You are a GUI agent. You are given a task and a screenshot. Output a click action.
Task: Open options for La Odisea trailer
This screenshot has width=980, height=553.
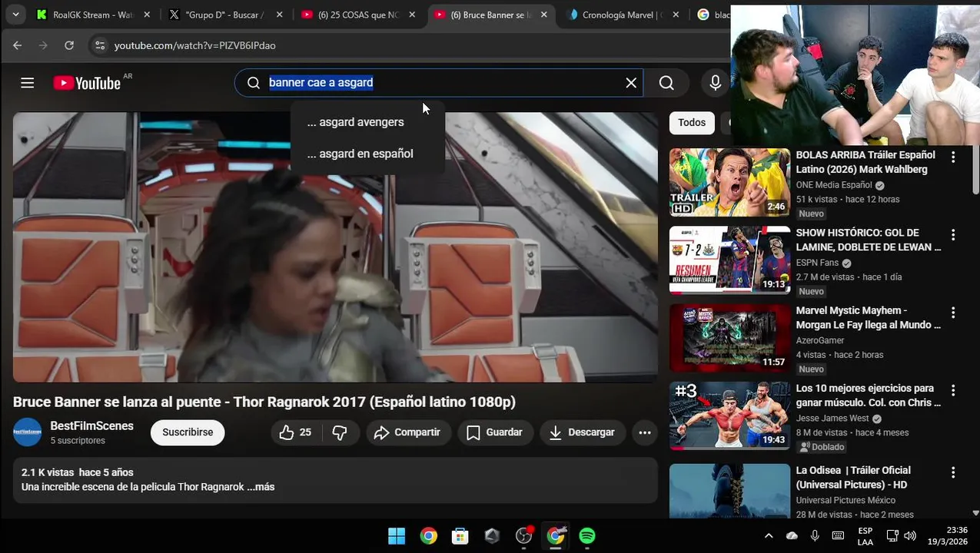click(x=953, y=472)
